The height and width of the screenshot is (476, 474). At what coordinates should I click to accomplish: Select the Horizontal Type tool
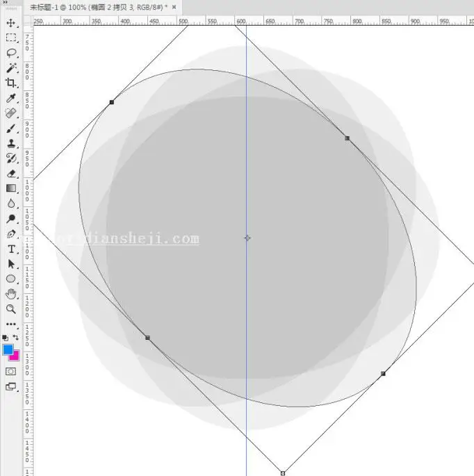pyautogui.click(x=11, y=249)
